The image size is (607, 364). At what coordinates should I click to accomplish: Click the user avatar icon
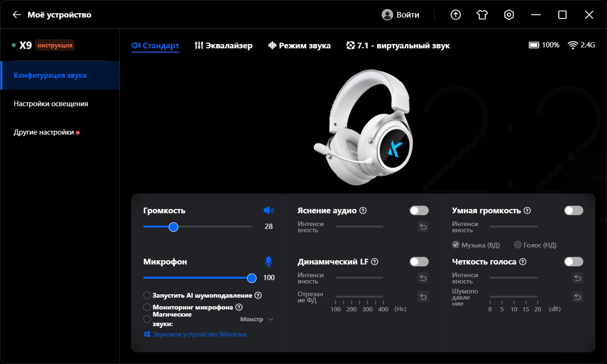[387, 15]
